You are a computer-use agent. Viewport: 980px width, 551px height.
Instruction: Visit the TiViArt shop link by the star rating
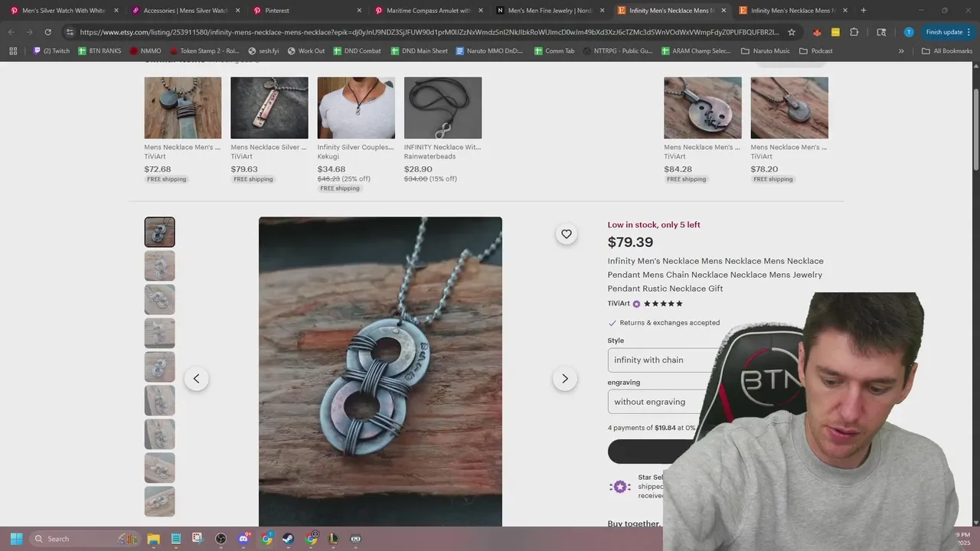(619, 304)
